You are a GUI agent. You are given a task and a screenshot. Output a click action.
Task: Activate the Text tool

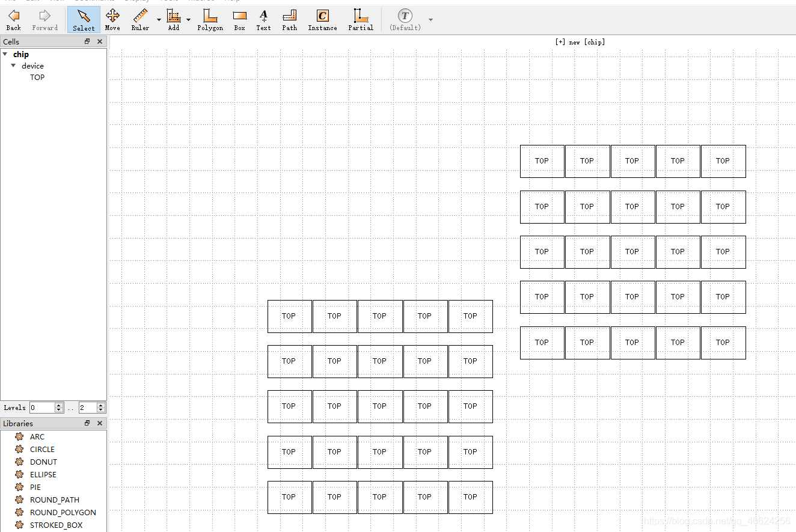[263, 20]
